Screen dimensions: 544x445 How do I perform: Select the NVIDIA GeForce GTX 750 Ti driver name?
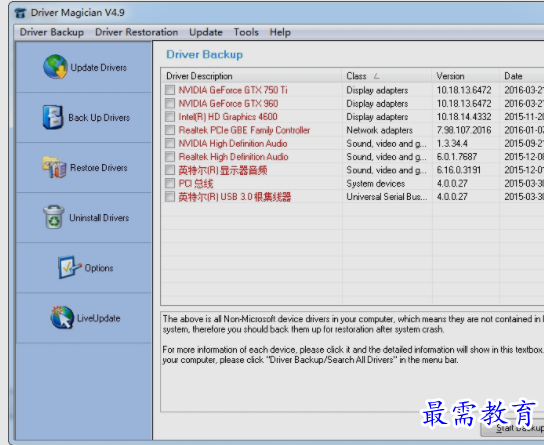point(233,90)
